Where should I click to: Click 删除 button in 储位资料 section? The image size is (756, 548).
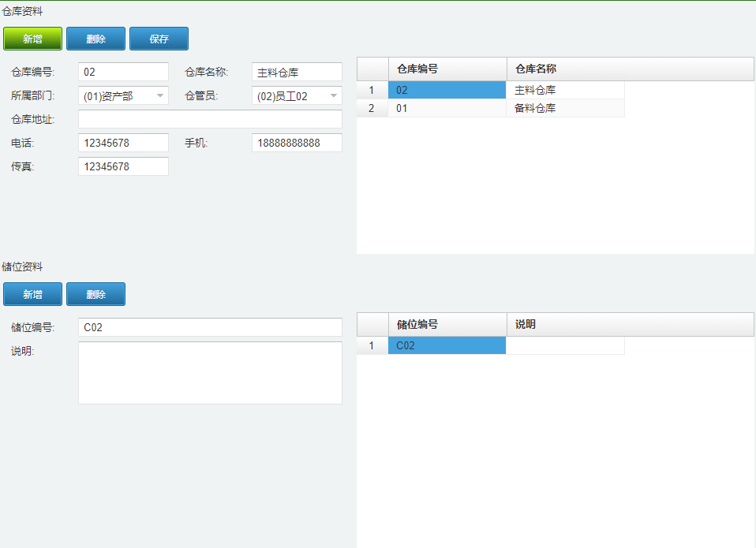pos(96,294)
